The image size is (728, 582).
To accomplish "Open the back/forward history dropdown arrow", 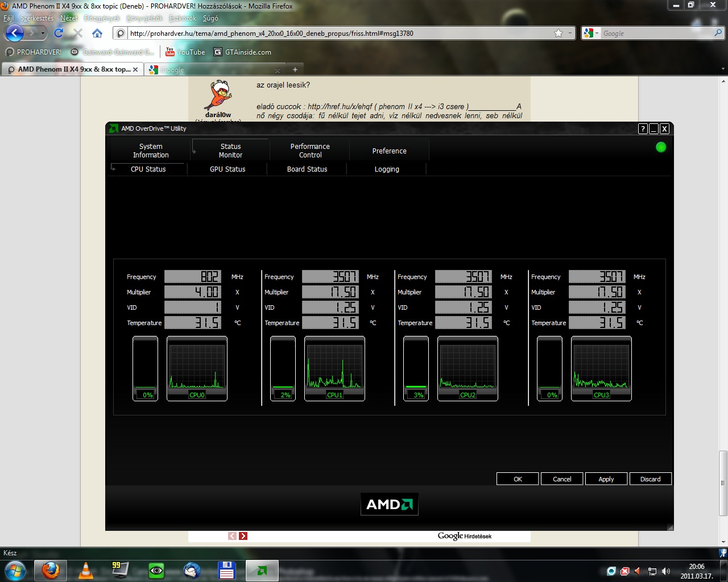I will pyautogui.click(x=43, y=33).
